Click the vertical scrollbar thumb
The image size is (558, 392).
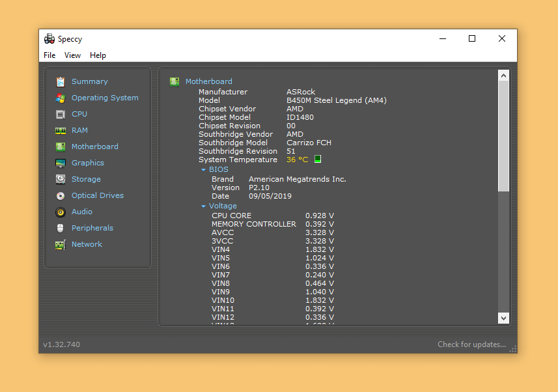tap(503, 136)
